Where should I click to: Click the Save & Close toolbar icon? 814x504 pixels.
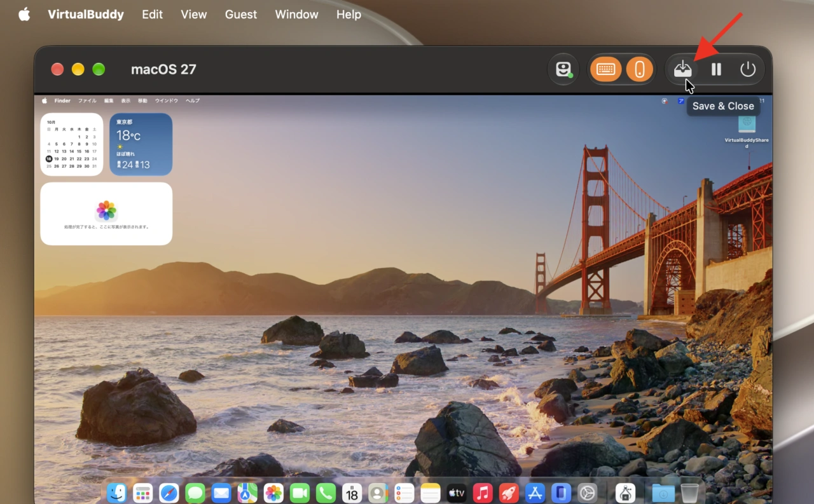pos(683,69)
